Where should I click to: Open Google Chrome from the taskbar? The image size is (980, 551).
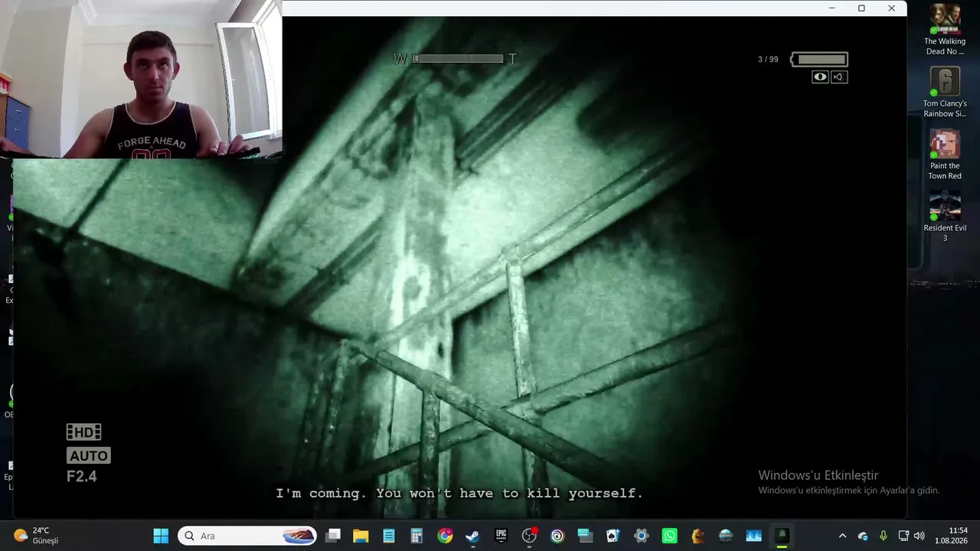coord(445,536)
